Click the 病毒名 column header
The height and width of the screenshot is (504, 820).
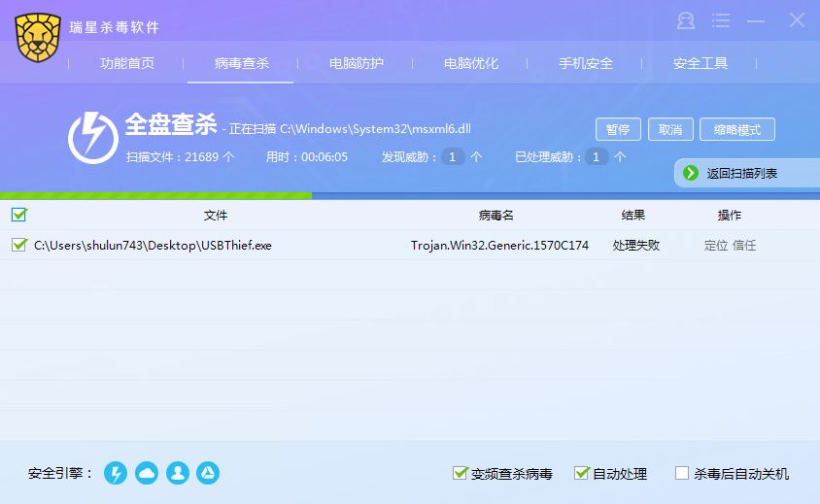pos(495,215)
